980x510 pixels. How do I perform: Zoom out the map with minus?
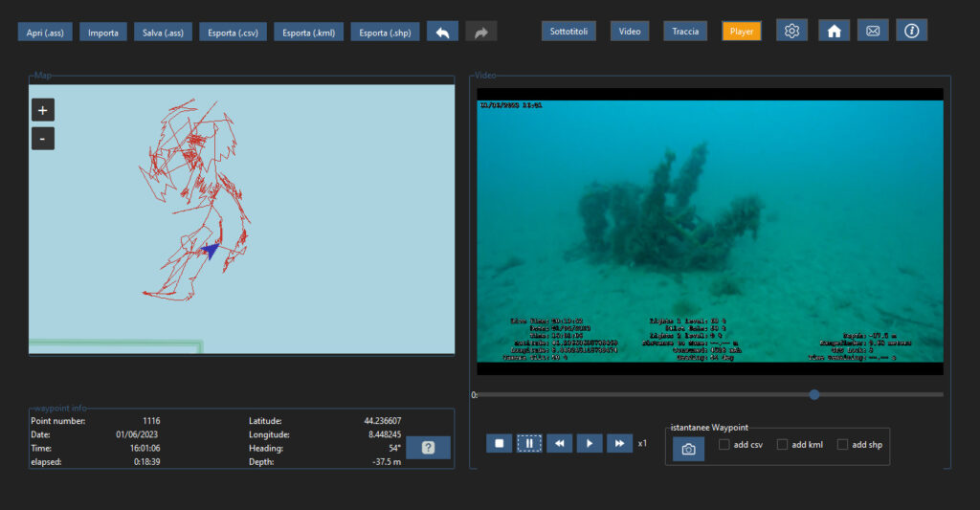click(42, 139)
